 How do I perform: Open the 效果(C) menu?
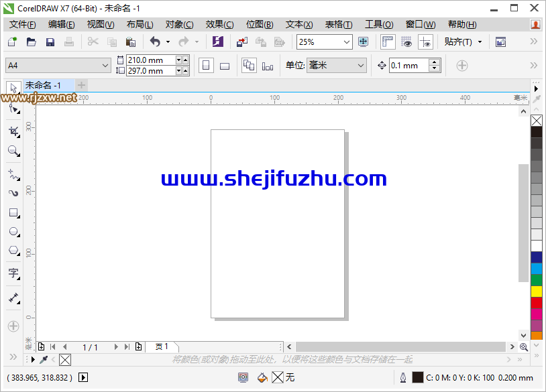(219, 24)
